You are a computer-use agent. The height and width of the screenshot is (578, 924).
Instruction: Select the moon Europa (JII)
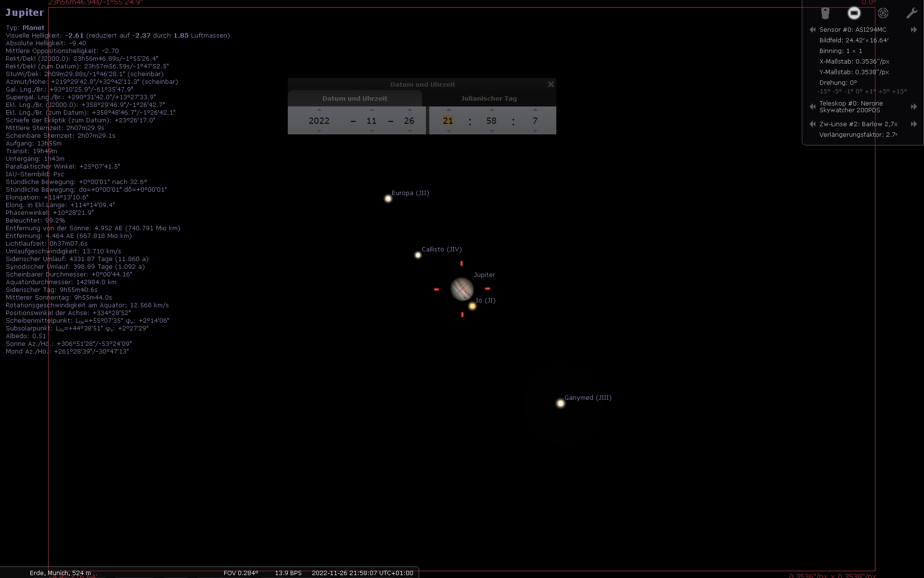pos(388,198)
